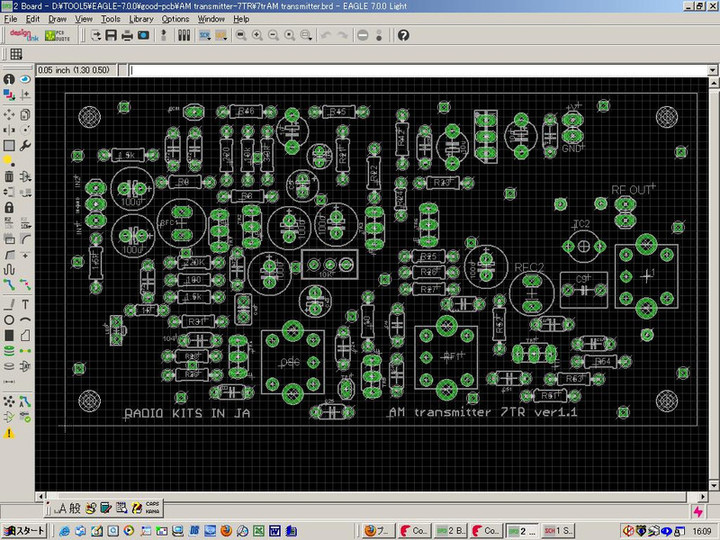Image resolution: width=720 pixels, height=540 pixels.
Task: Open the ULP dropdown button
Action: (x=221, y=35)
